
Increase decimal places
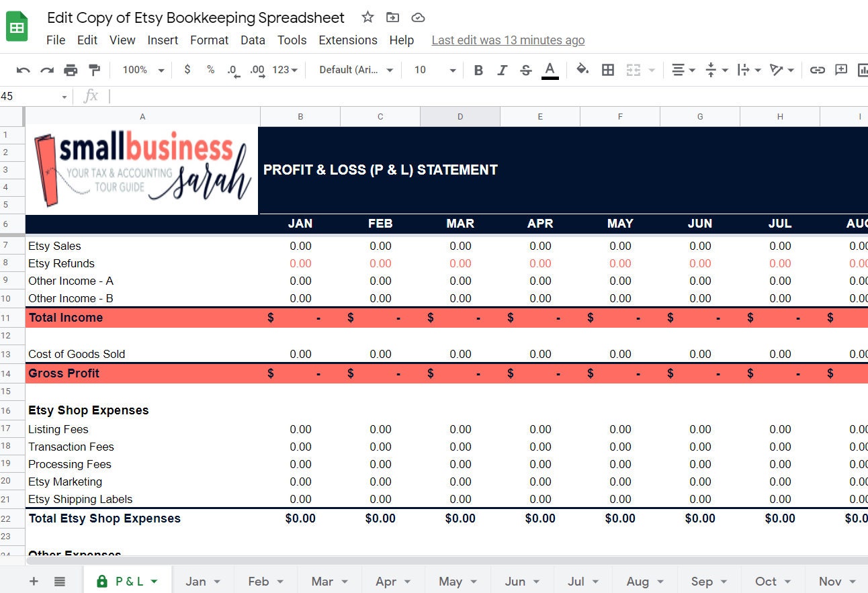[x=257, y=70]
